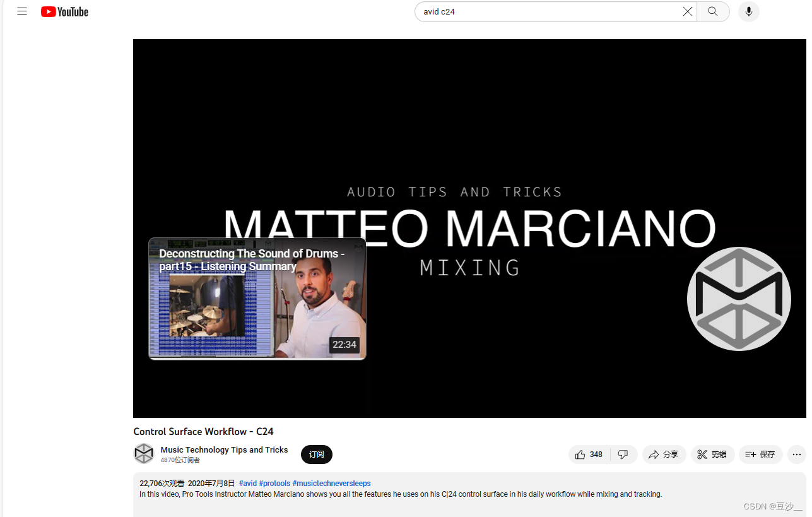The image size is (812, 517).
Task: Clear the search text with the X icon
Action: (x=688, y=11)
